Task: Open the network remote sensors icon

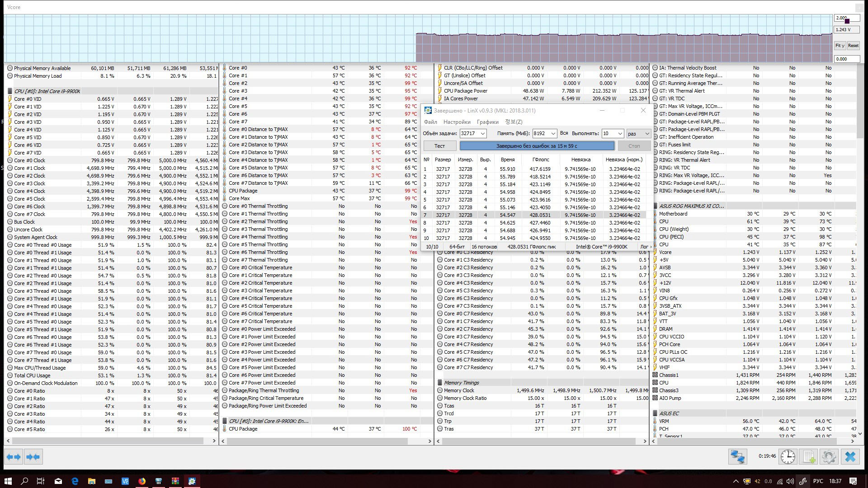Action: click(737, 457)
